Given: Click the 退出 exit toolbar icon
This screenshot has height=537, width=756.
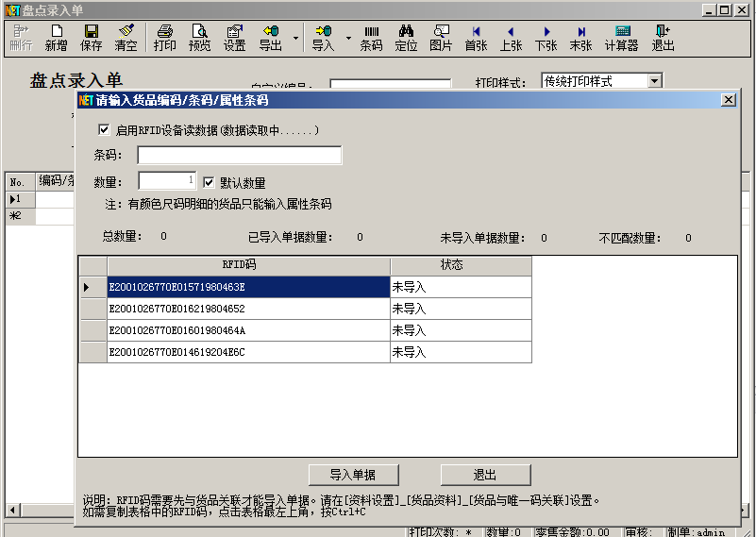Looking at the screenshot, I should pos(663,38).
